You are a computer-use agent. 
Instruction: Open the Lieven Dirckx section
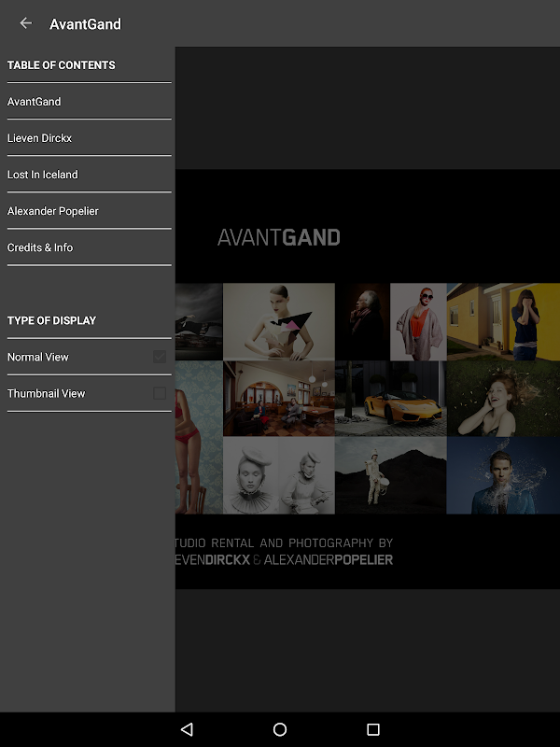89,138
